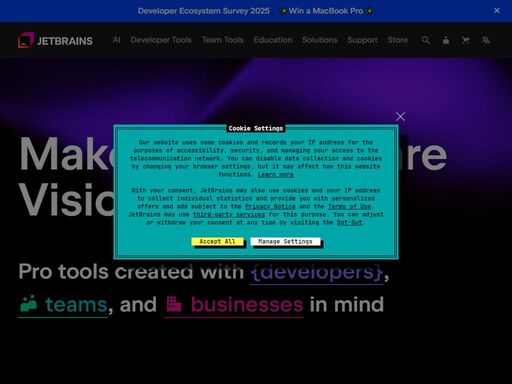Open the Education menu
This screenshot has height=384, width=512.
(273, 40)
